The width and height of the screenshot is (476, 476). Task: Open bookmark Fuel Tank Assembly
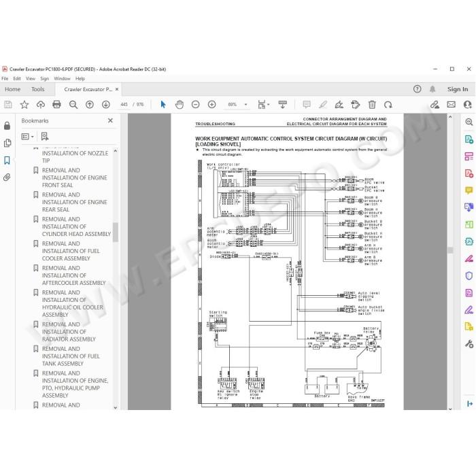point(71,356)
